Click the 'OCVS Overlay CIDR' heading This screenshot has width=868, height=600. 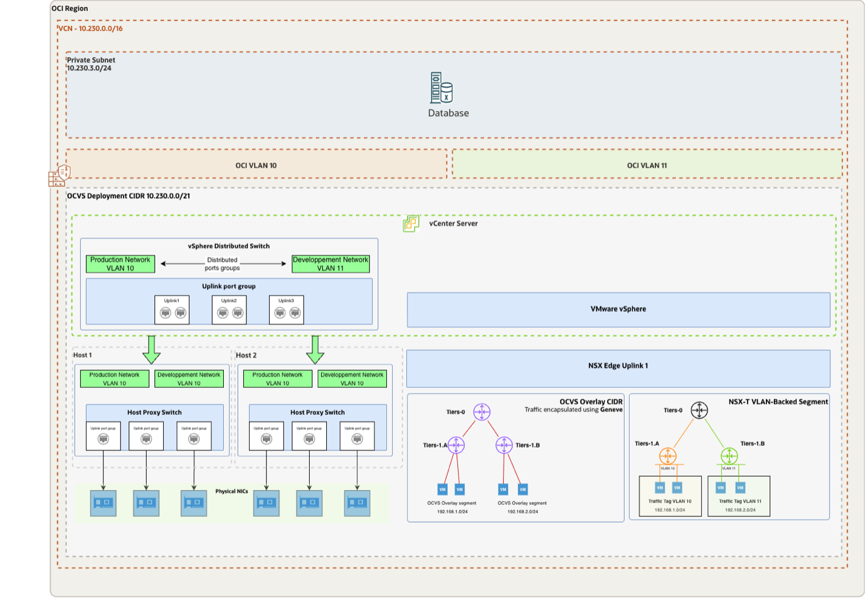(591, 402)
